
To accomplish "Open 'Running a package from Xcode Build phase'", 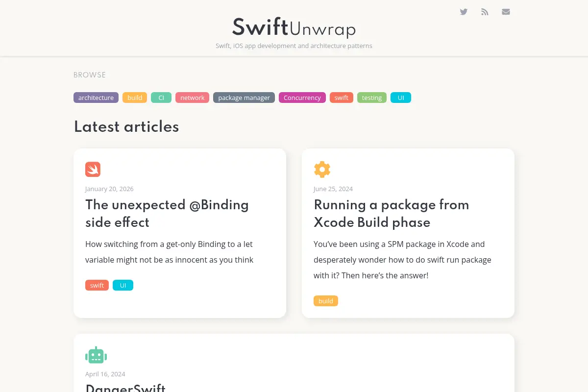I will [x=392, y=213].
